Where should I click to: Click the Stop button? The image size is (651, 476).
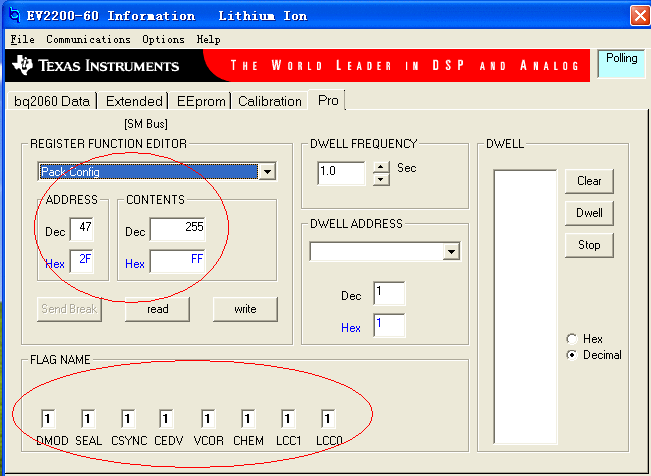click(589, 245)
